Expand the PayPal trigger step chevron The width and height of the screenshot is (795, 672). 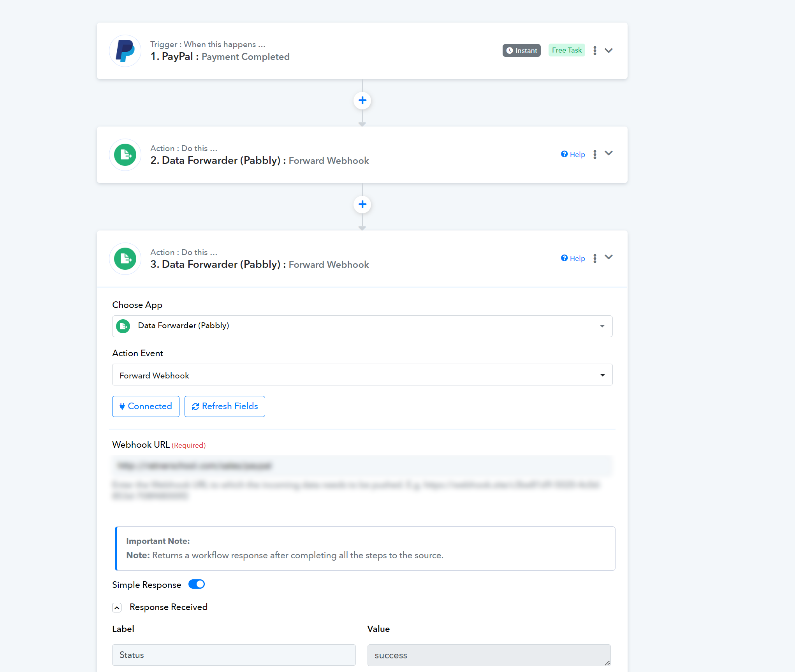pyautogui.click(x=609, y=51)
